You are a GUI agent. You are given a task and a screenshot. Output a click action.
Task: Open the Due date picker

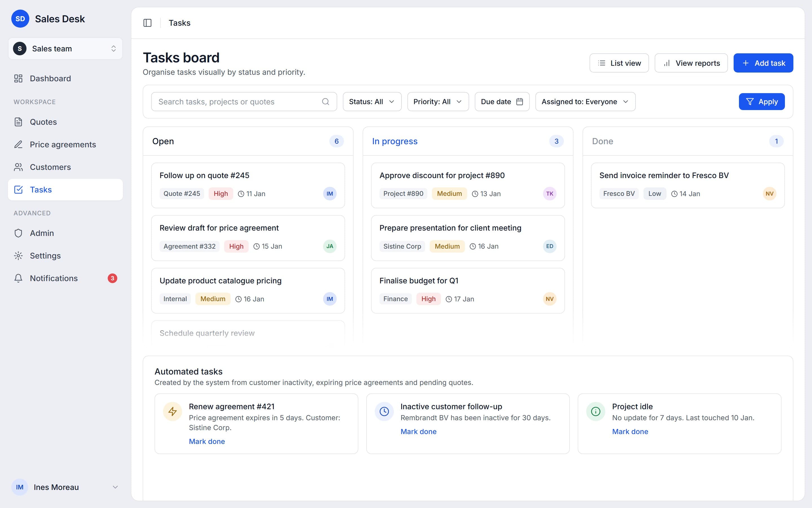[x=502, y=102]
